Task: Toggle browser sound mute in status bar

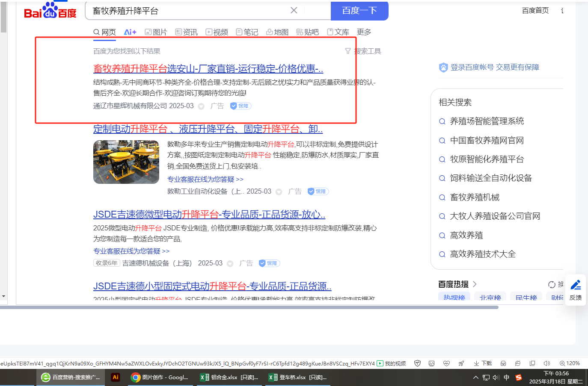Action: (546, 363)
